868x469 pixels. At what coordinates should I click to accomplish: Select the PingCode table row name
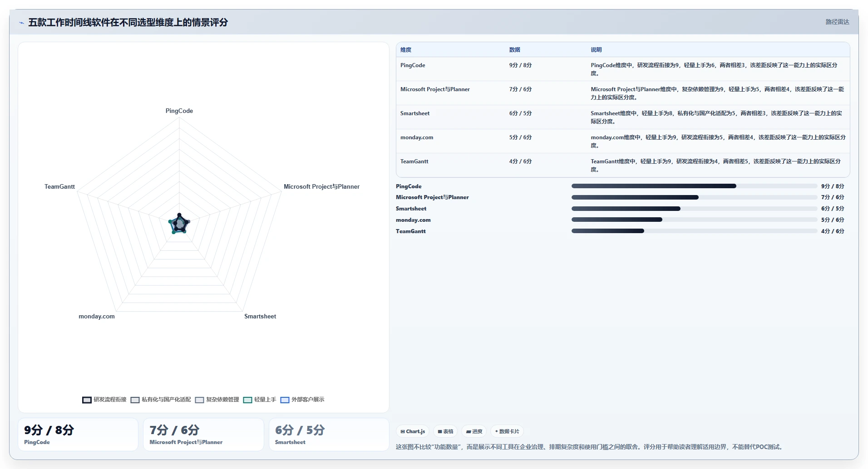[x=413, y=65]
